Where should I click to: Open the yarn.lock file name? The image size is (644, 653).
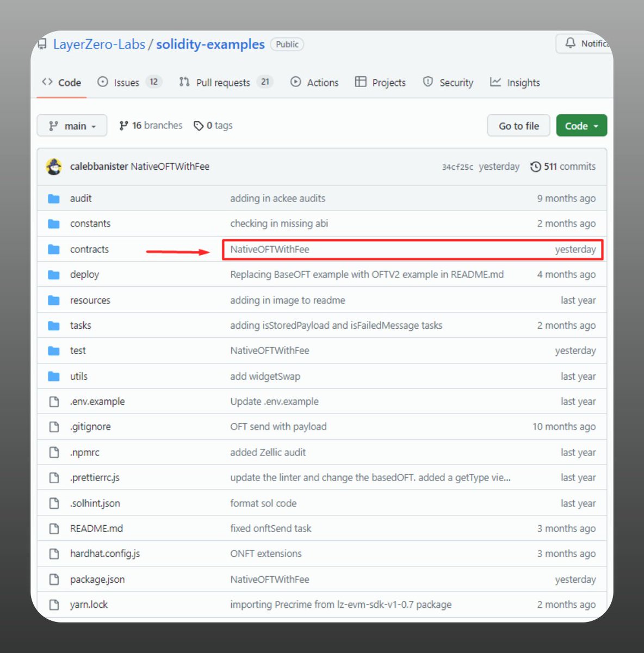pyautogui.click(x=89, y=605)
